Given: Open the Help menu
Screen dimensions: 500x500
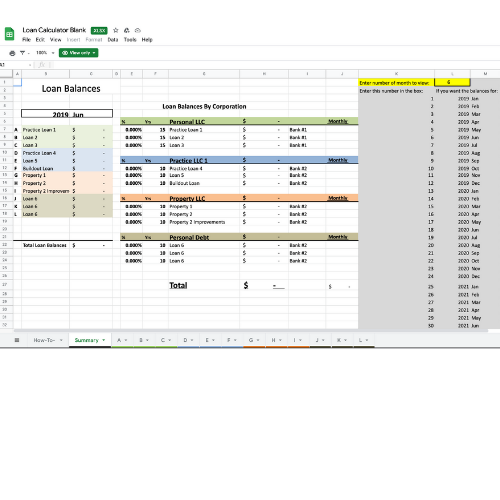Looking at the screenshot, I should [x=147, y=40].
